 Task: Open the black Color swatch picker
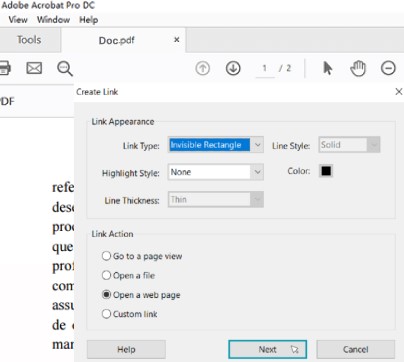point(326,171)
